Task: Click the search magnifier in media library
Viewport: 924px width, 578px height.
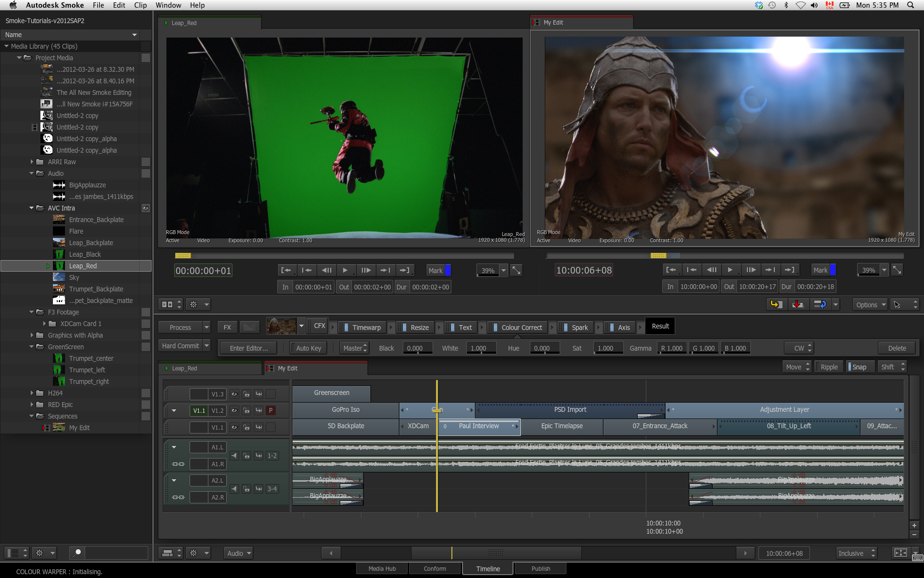Action: [x=77, y=552]
